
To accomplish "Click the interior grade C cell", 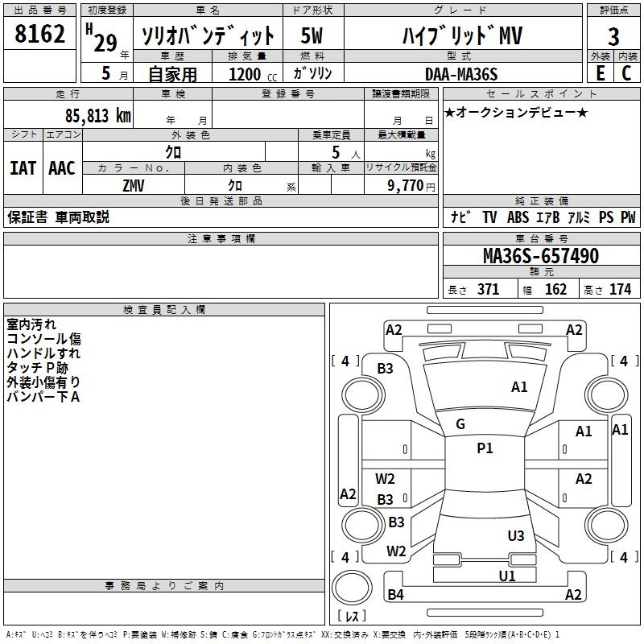I will [x=626, y=73].
